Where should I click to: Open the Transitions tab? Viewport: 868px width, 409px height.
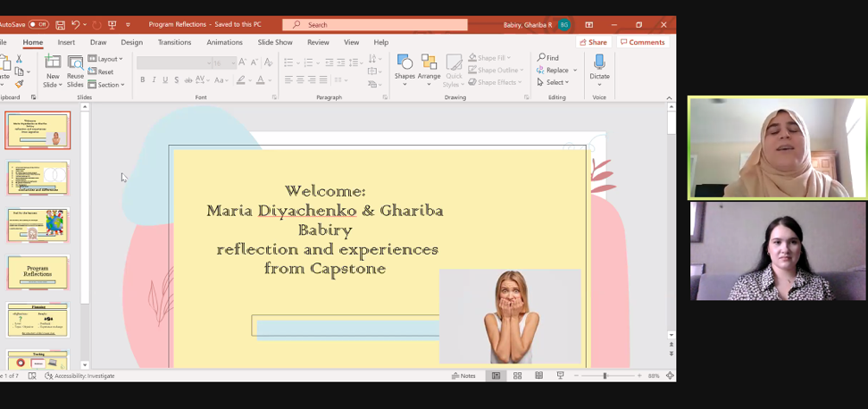[x=174, y=42]
